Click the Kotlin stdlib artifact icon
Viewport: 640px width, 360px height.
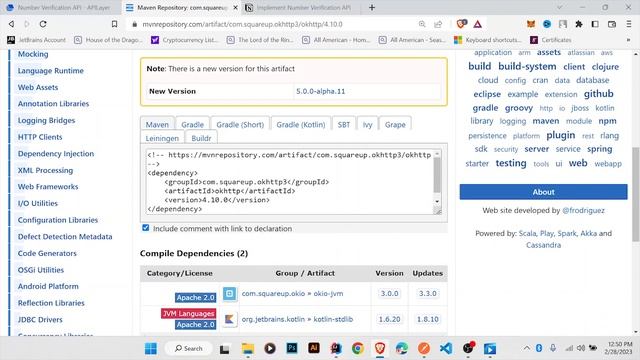click(229, 319)
